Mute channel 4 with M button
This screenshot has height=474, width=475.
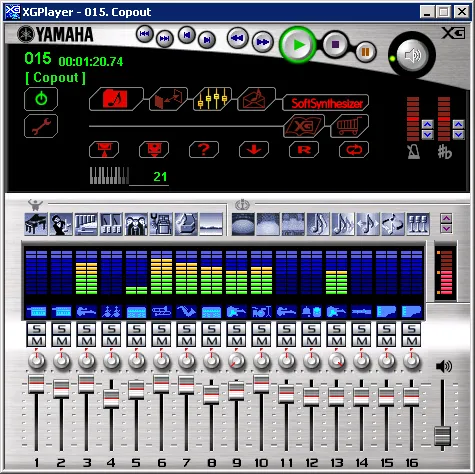click(x=111, y=341)
